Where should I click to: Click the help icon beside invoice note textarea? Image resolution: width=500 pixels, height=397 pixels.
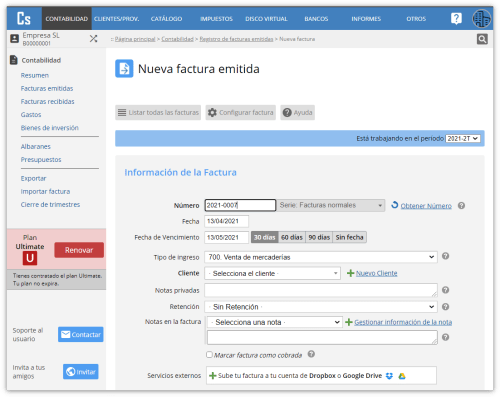pos(445,337)
